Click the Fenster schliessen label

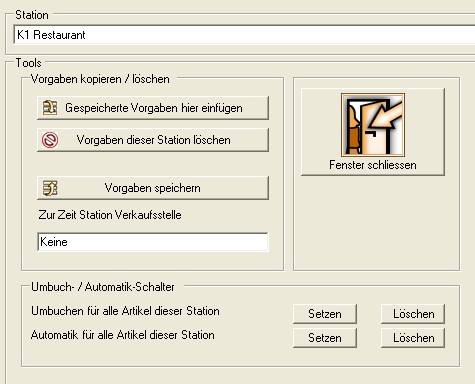point(373,165)
